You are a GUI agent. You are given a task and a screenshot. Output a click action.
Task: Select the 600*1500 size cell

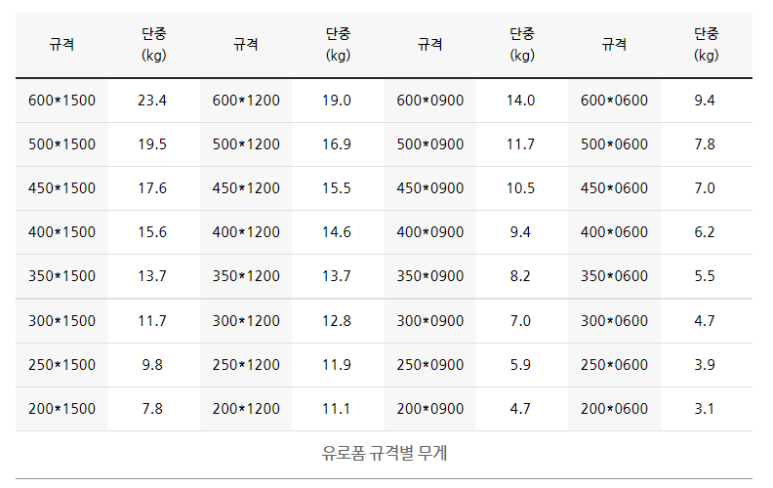pos(62,101)
